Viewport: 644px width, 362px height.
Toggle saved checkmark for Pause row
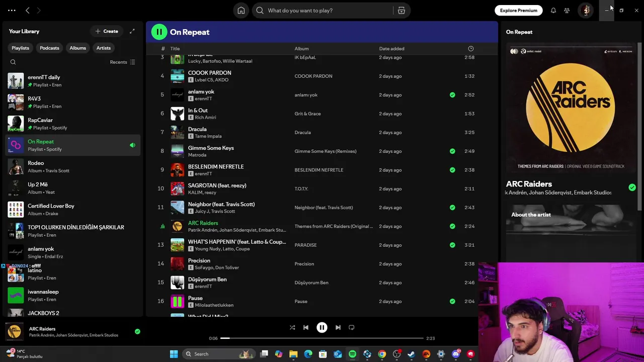[x=452, y=301]
